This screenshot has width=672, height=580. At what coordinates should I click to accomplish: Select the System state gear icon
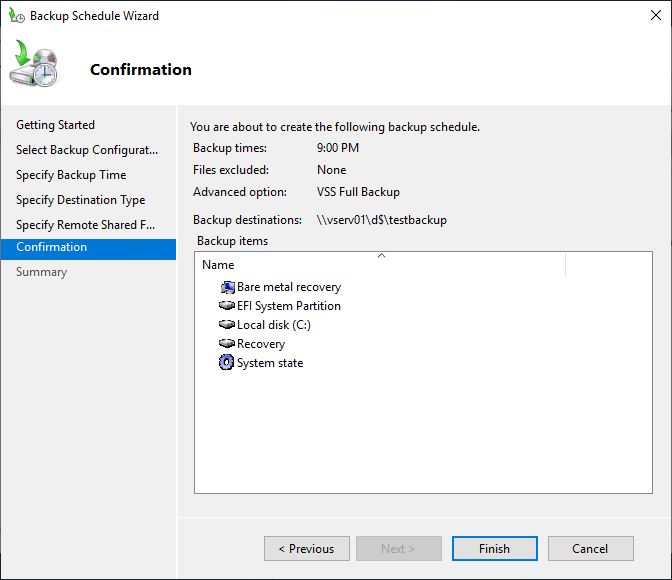pos(226,362)
